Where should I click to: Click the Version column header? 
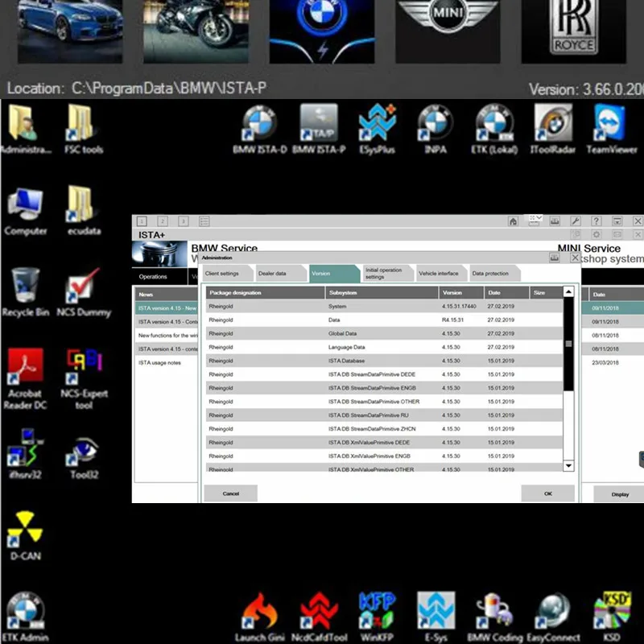pos(461,293)
